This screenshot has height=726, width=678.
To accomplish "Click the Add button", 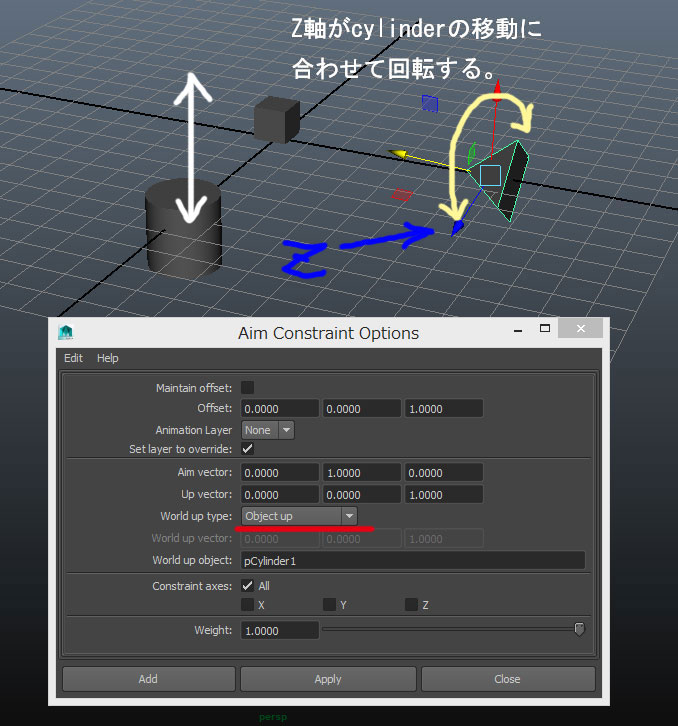I will pyautogui.click(x=148, y=679).
